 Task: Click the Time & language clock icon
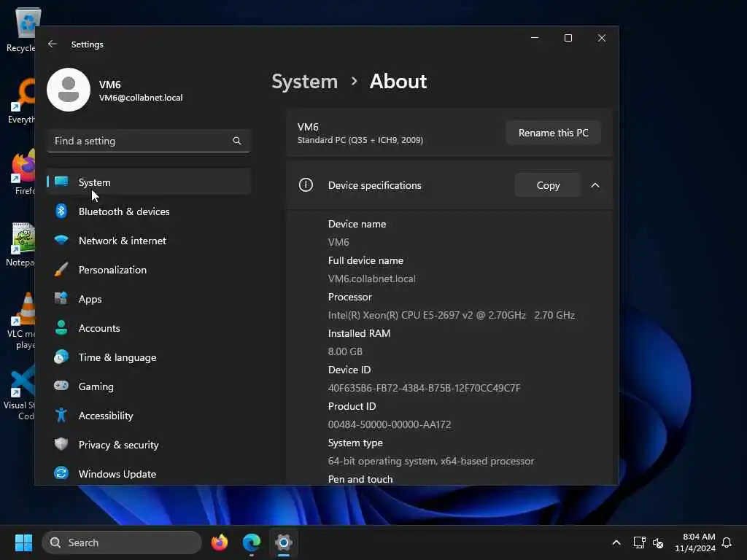pyautogui.click(x=61, y=357)
